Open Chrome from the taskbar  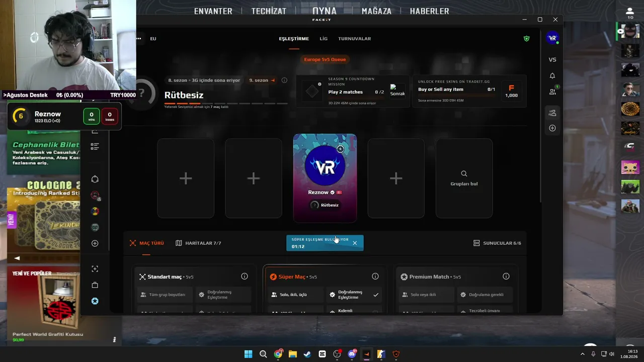click(x=278, y=354)
